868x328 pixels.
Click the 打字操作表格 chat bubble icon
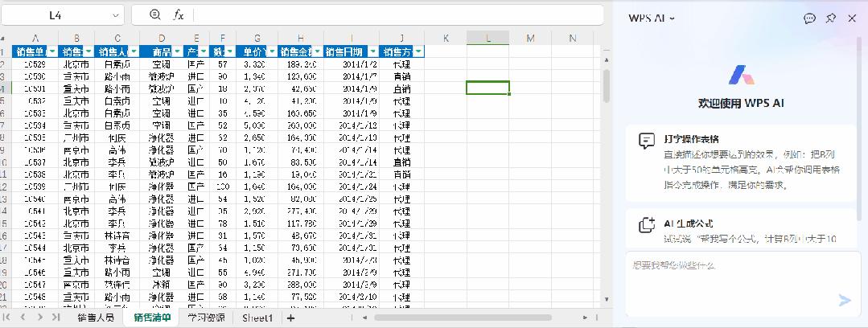[647, 141]
